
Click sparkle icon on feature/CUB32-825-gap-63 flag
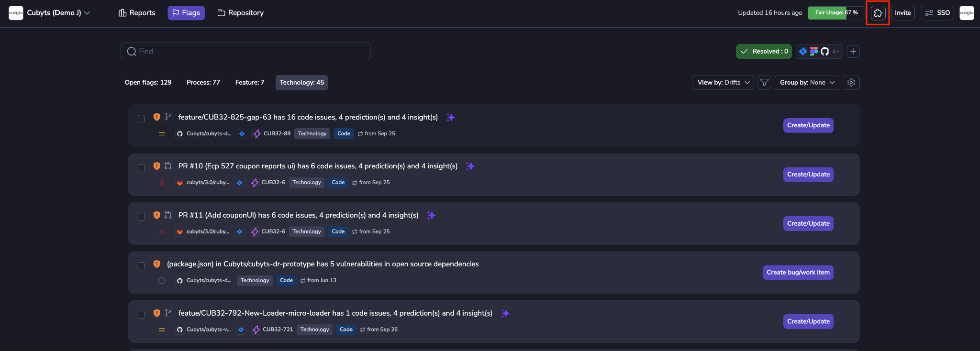pos(451,118)
